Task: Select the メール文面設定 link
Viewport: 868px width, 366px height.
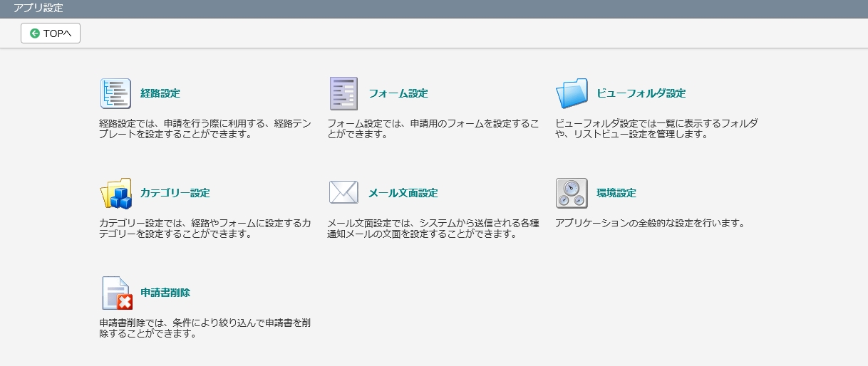Action: 403,193
